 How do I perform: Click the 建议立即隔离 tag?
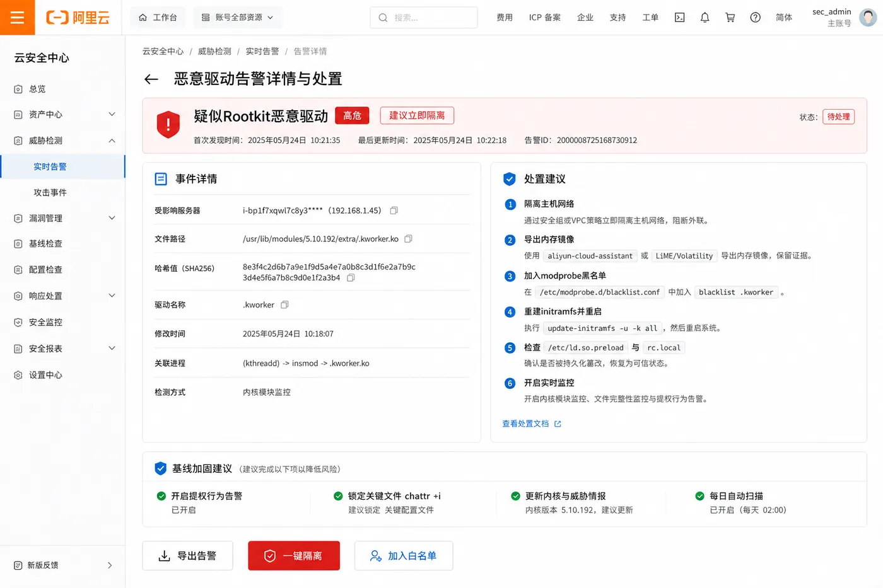(417, 115)
